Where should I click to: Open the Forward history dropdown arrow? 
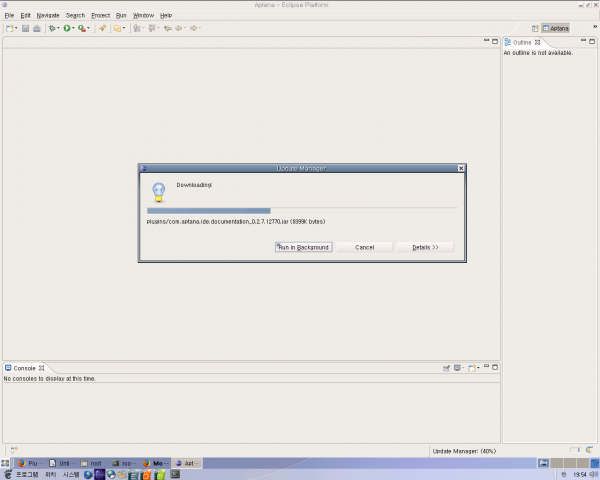(200, 28)
